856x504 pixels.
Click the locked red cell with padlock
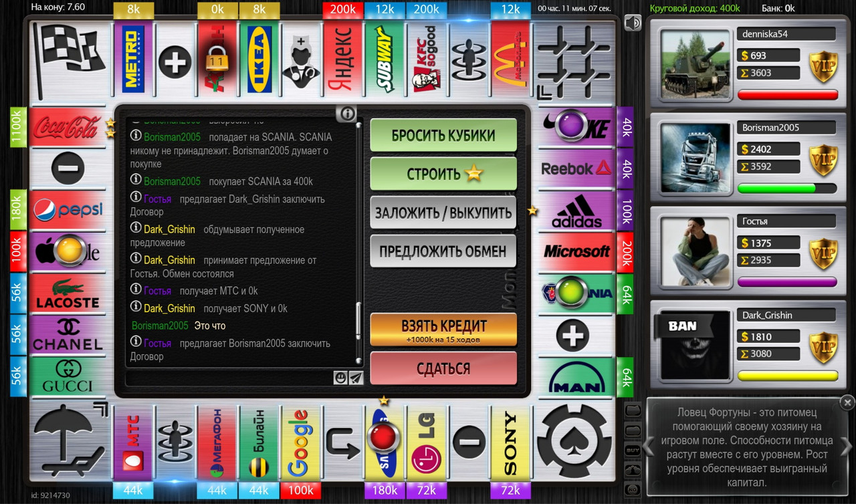tap(217, 60)
